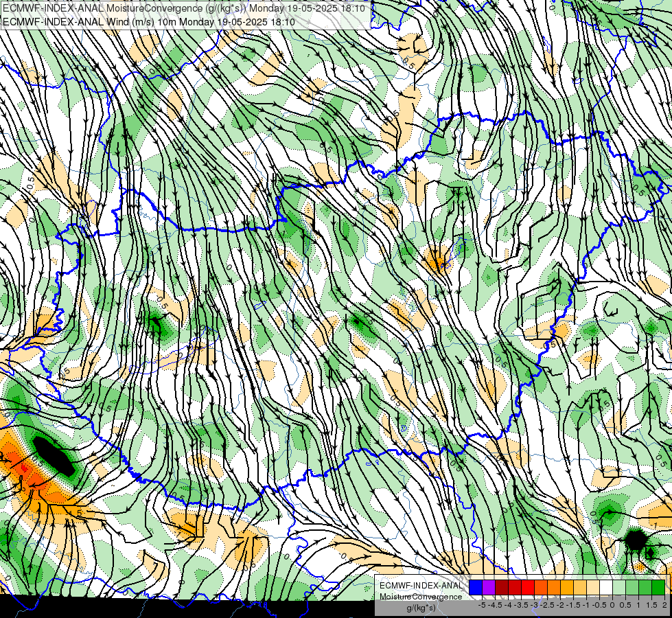Click the -3.5 legend scale value
Screen dimensions: 672x618
(x=521, y=605)
